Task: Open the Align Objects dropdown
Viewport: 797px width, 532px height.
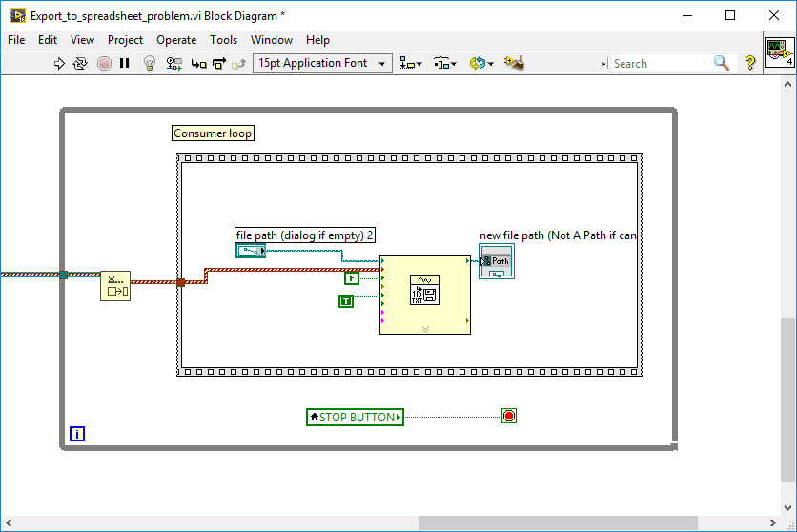Action: [x=411, y=64]
